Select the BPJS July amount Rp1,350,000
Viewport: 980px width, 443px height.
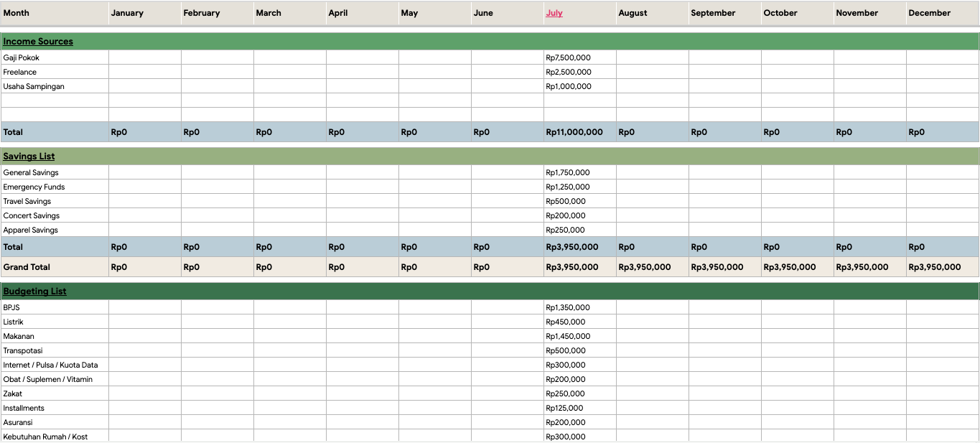(x=579, y=307)
